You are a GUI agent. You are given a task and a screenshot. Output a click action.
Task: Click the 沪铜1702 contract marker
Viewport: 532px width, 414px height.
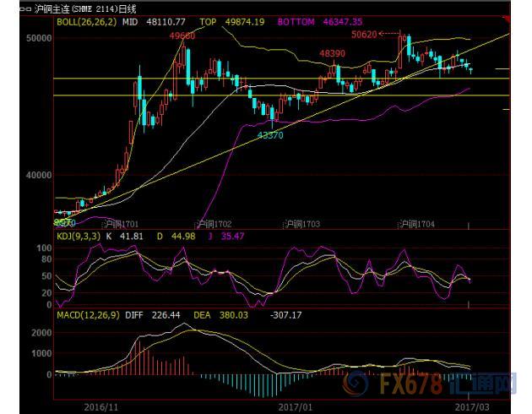click(x=214, y=224)
